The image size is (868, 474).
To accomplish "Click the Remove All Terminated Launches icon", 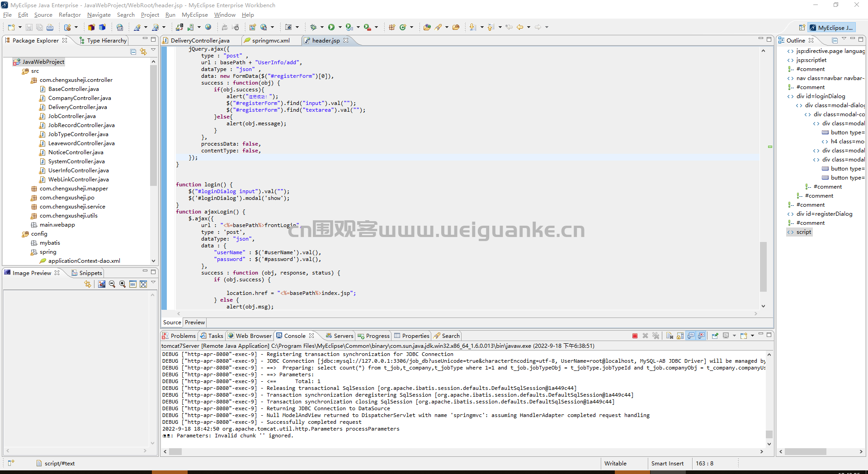I will click(656, 336).
